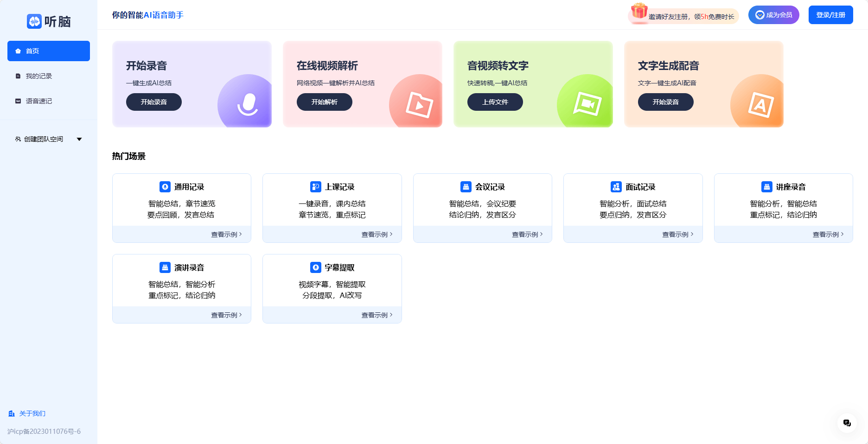Click the microphone icon on 开始录音 card
Image resolution: width=868 pixels, height=444 pixels.
pyautogui.click(x=247, y=104)
